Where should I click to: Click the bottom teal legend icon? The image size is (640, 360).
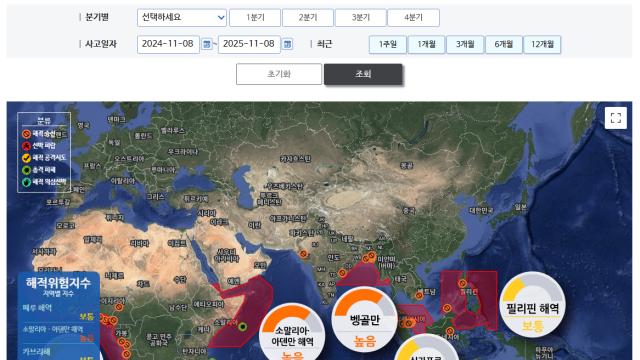[27, 182]
